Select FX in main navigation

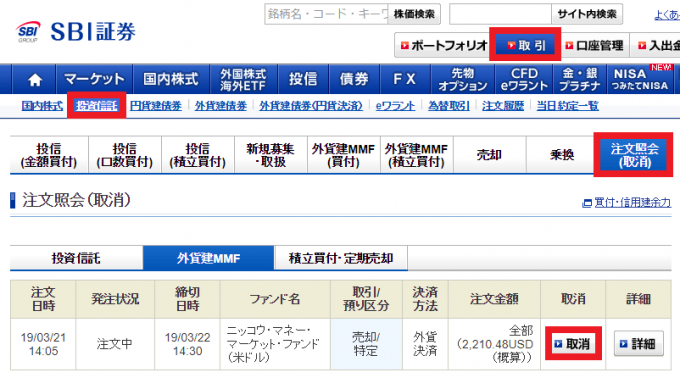click(x=405, y=79)
